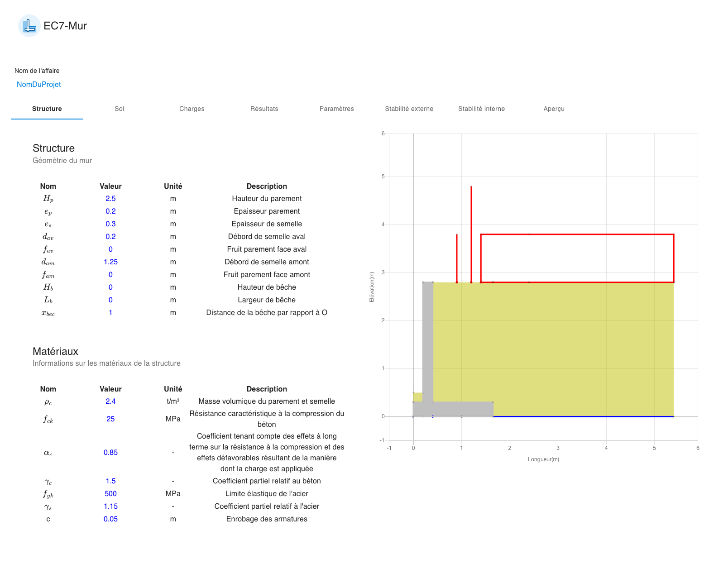Change the xbec bêche distance value 1

pos(110,312)
